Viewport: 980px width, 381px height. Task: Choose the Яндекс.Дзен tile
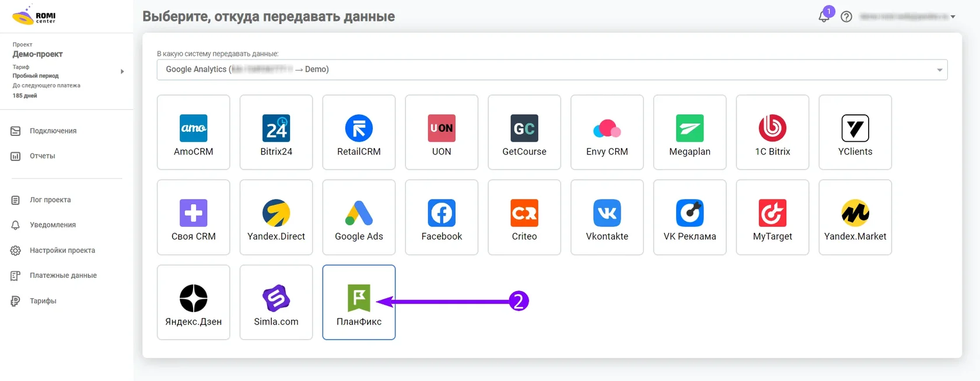194,302
